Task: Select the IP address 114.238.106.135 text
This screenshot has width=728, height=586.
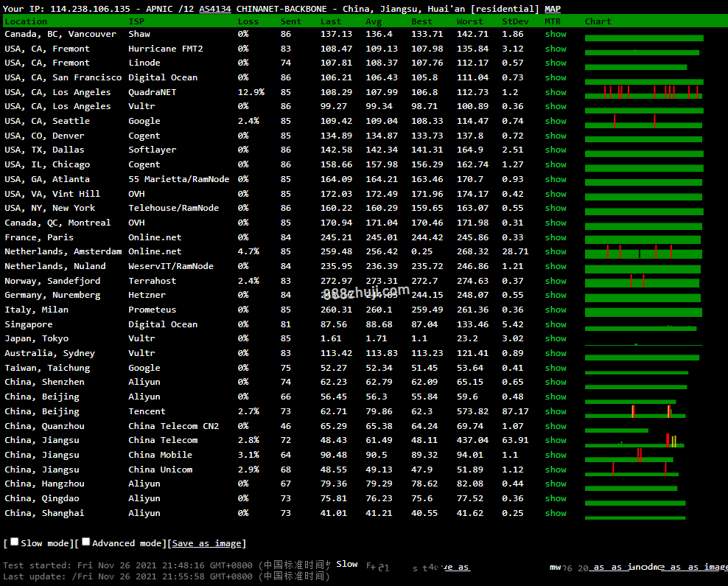Action: [90, 9]
